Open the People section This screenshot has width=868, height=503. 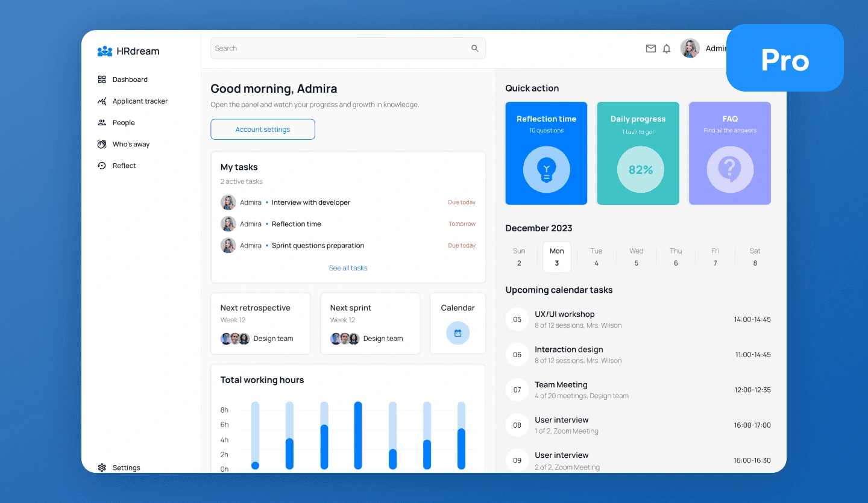pos(124,122)
